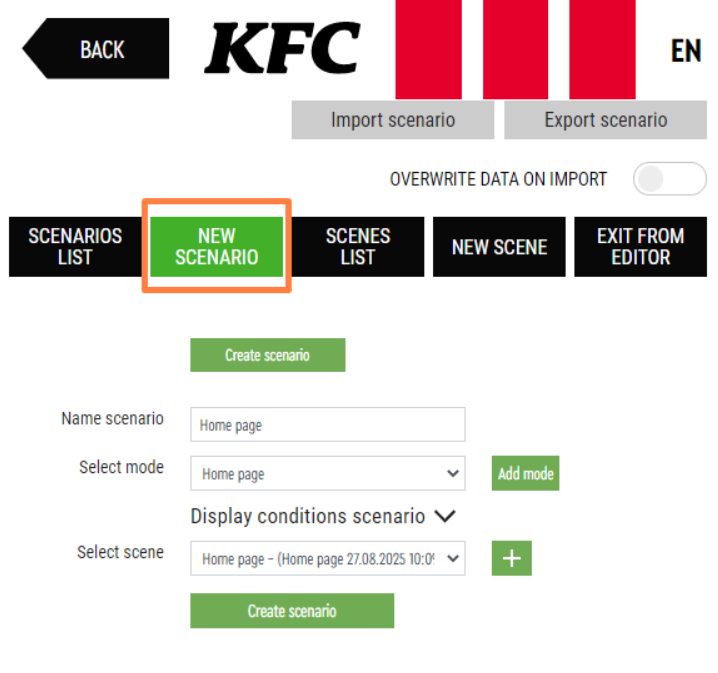This screenshot has width=718, height=673.
Task: Click the green plus icon beside Select scene
Action: (x=511, y=558)
